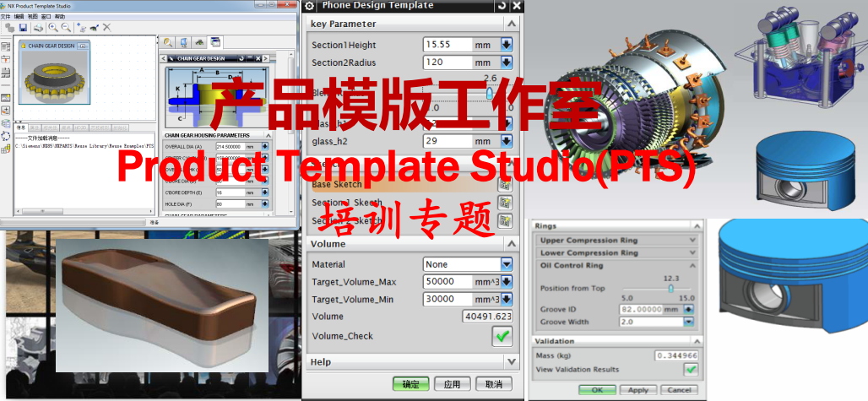Viewport: 868px width, 401px height.
Task: Open Section2Radius unit options arrow
Action: (507, 62)
